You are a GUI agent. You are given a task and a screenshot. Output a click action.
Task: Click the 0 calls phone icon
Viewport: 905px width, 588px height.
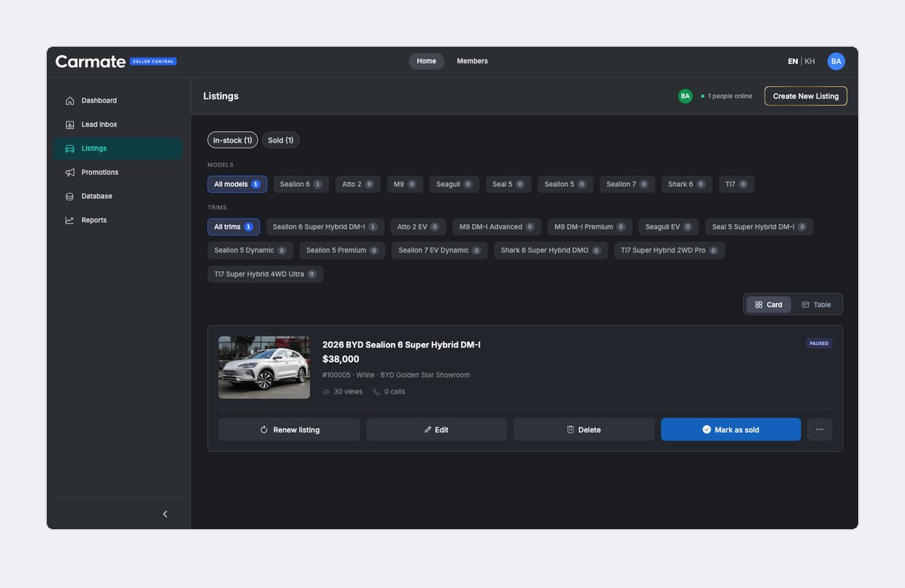[376, 392]
